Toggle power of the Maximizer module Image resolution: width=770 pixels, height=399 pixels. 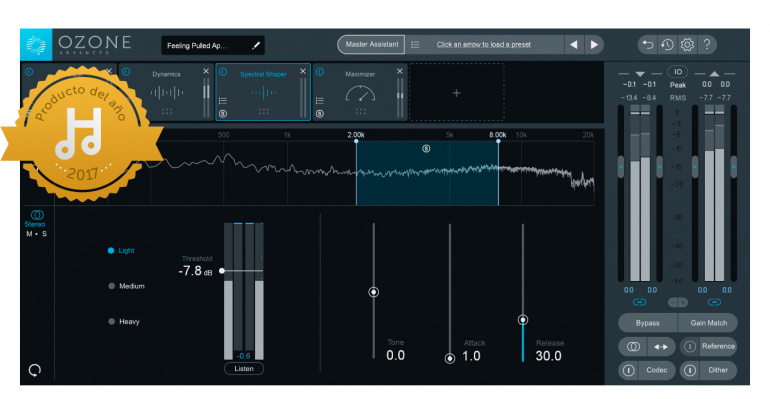[320, 72]
